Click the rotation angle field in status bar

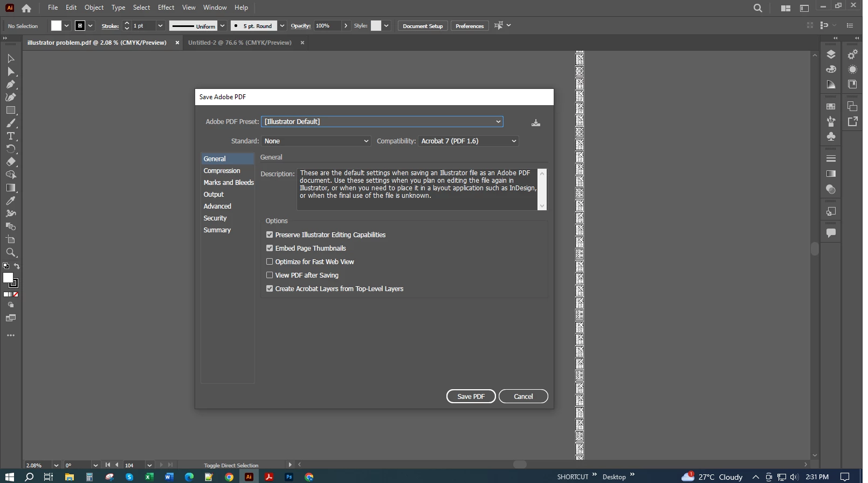pyautogui.click(x=77, y=465)
